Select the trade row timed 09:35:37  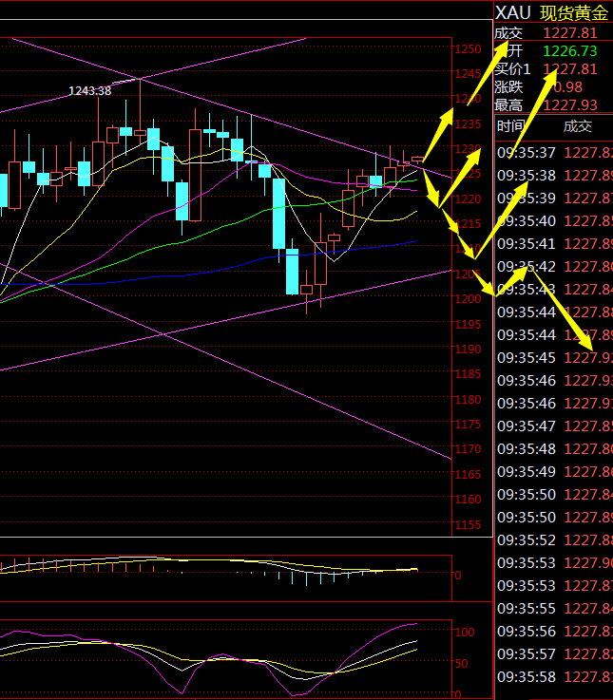tap(554, 153)
